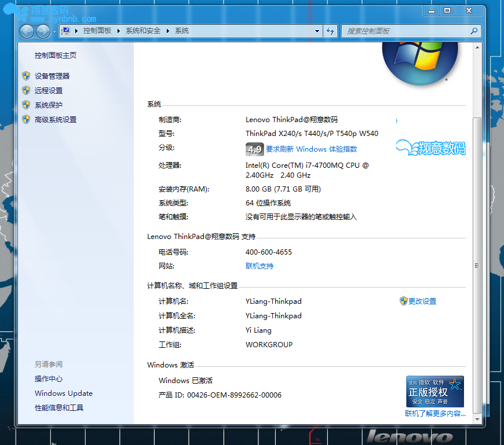
Task: Expand the arrow after 控制面板 breadcrumb
Action: (x=119, y=31)
